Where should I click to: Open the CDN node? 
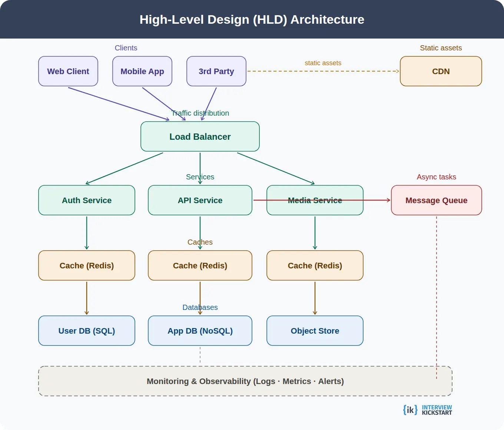pos(440,71)
